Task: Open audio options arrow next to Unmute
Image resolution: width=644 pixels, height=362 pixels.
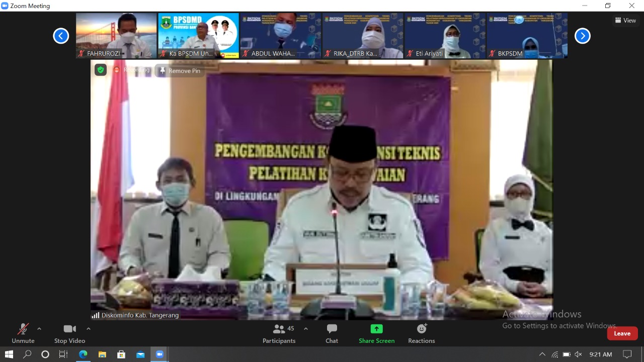Action: (x=39, y=329)
